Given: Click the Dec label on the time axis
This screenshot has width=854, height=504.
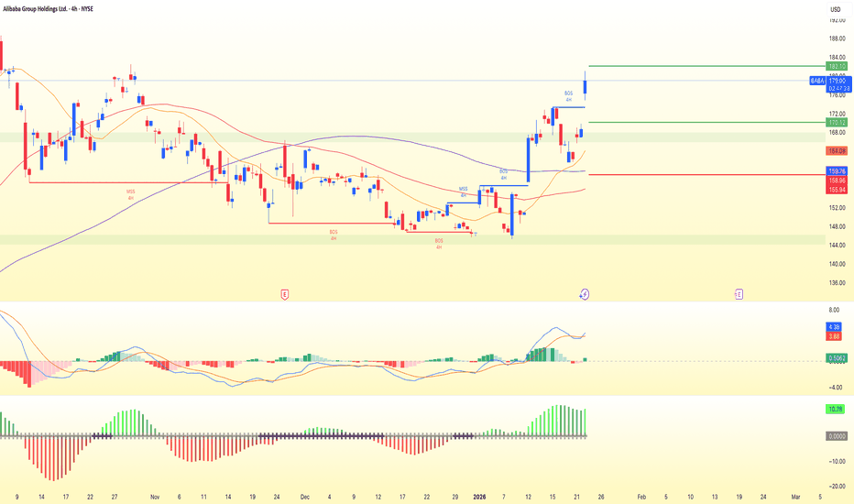Looking at the screenshot, I should click(x=304, y=494).
